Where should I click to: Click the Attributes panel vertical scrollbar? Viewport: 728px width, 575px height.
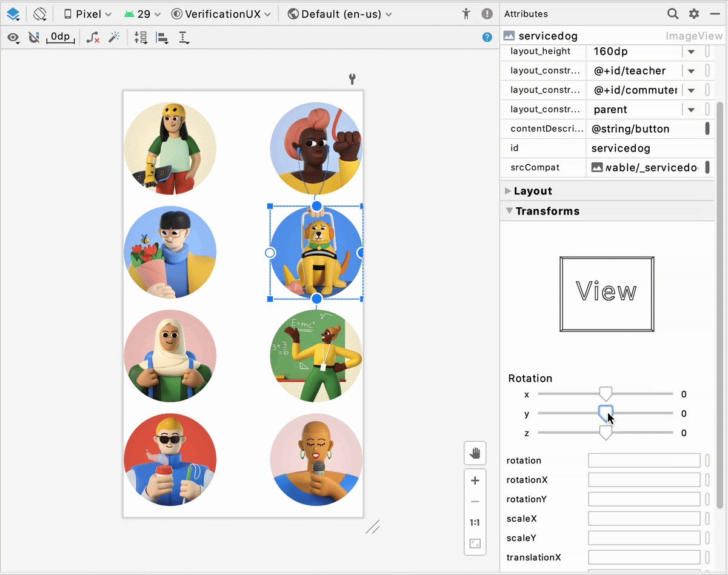click(x=720, y=305)
